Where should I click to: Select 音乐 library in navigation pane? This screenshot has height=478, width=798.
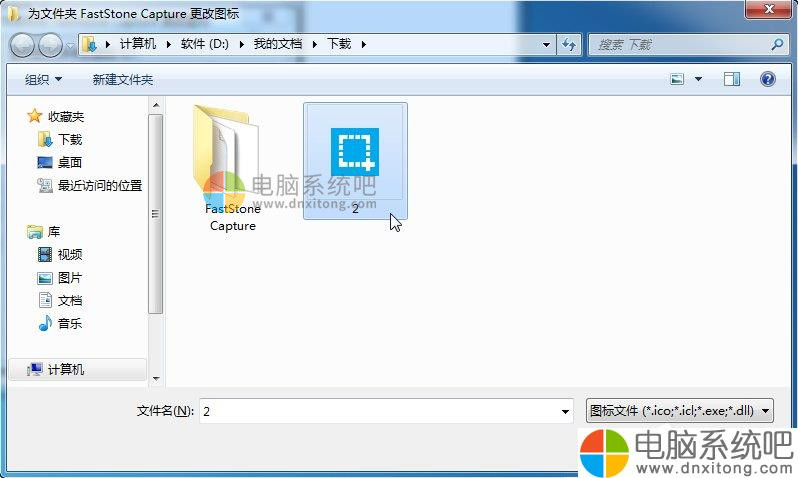pyautogui.click(x=70, y=324)
